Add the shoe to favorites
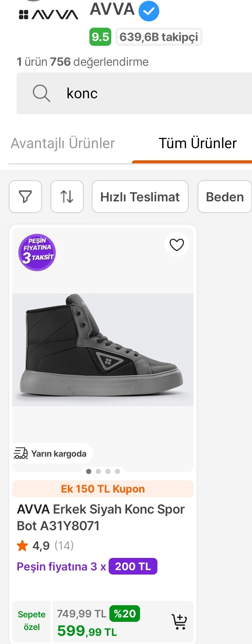This screenshot has width=252, height=644. 177,245
